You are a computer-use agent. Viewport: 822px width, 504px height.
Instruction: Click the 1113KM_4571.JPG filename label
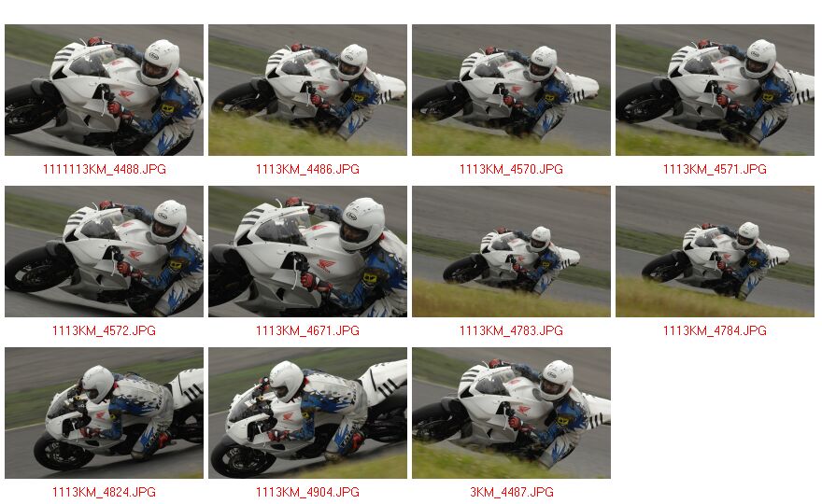pyautogui.click(x=716, y=169)
